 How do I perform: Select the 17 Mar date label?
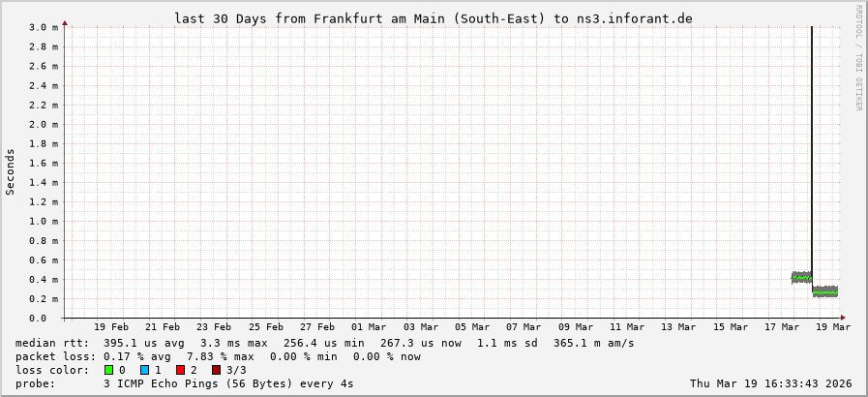[x=783, y=327]
